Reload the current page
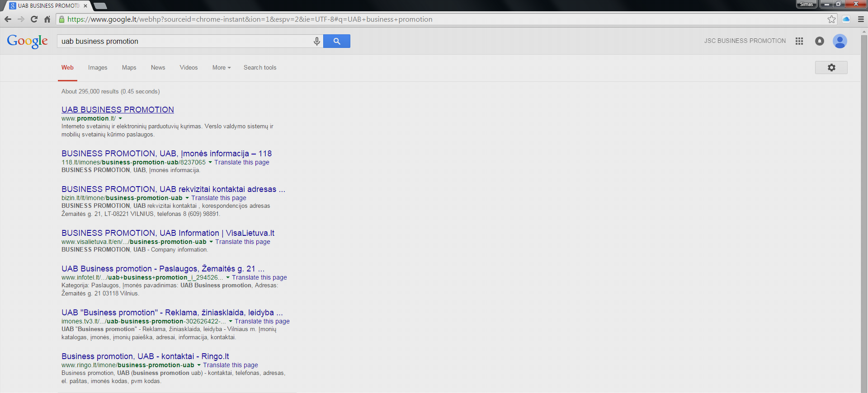 [34, 19]
